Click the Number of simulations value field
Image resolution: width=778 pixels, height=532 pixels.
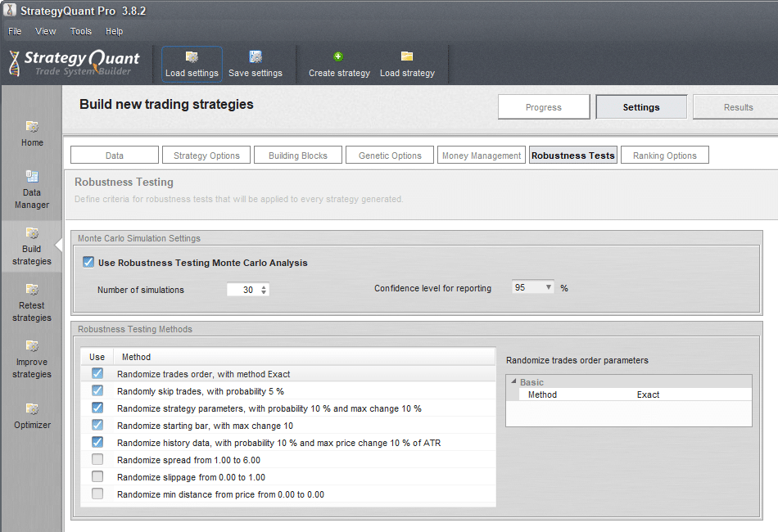click(x=243, y=290)
